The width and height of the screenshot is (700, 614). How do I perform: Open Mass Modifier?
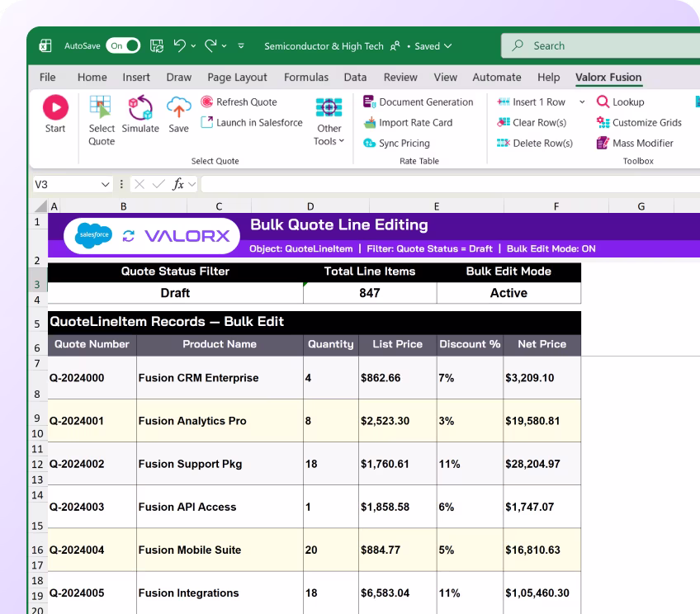[x=635, y=143]
